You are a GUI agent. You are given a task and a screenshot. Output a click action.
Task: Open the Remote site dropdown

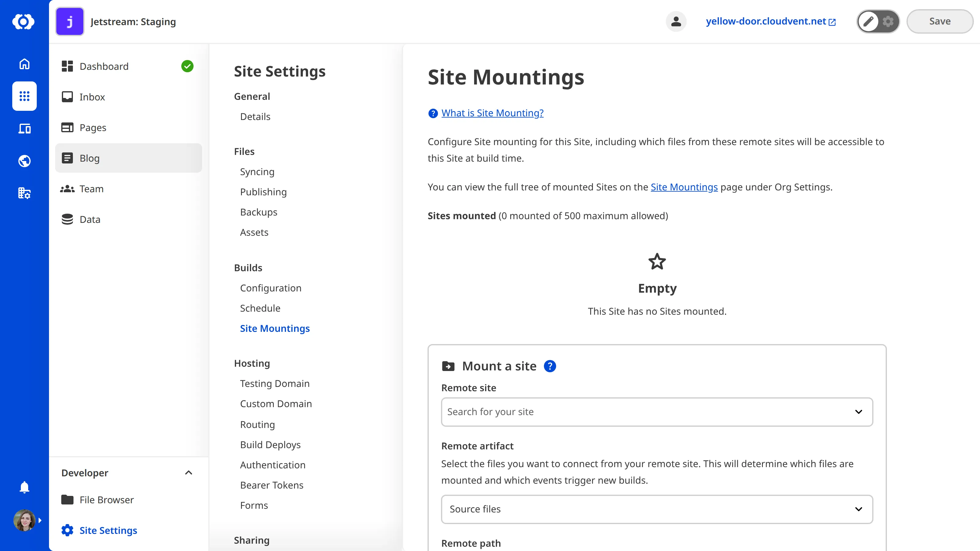(859, 412)
